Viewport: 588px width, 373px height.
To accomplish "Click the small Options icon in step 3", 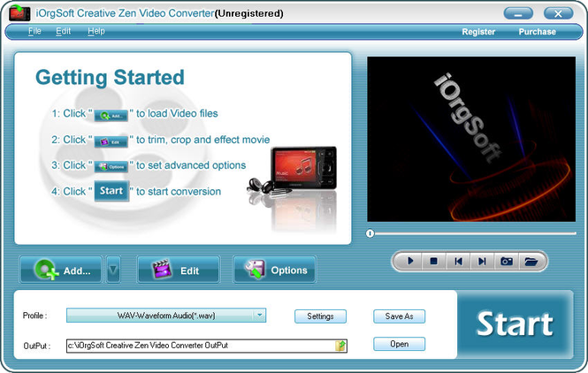I will 111,167.
